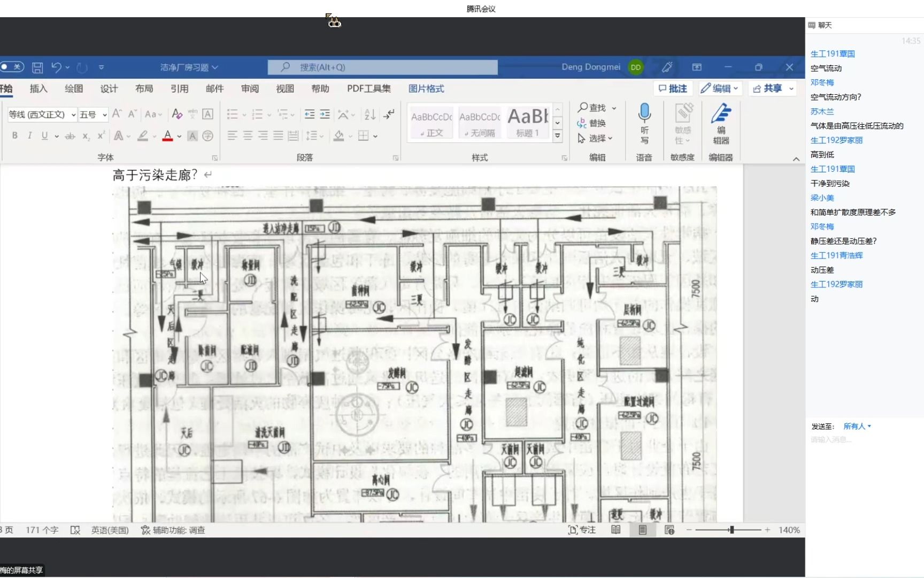This screenshot has height=578, width=924.
Task: Select the 正文 style
Action: [x=432, y=122]
